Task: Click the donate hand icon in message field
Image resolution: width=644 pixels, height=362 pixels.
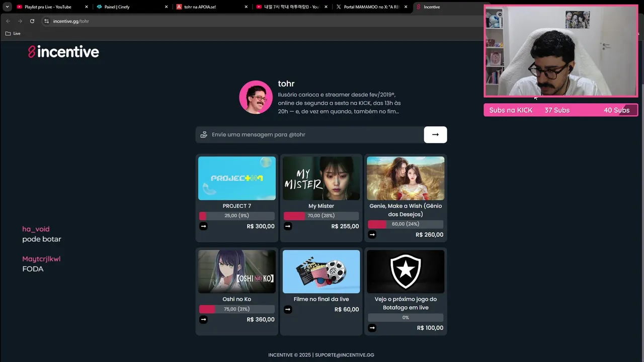Action: tap(204, 135)
